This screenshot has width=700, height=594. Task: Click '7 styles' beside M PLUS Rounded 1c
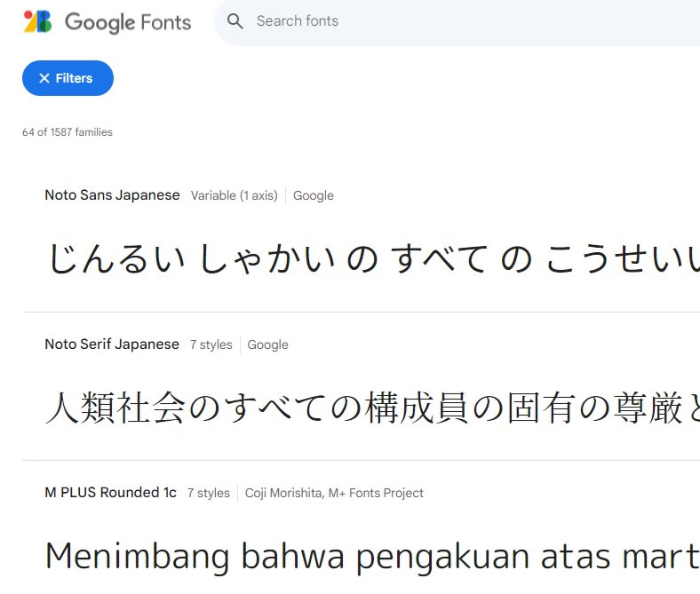(x=208, y=493)
